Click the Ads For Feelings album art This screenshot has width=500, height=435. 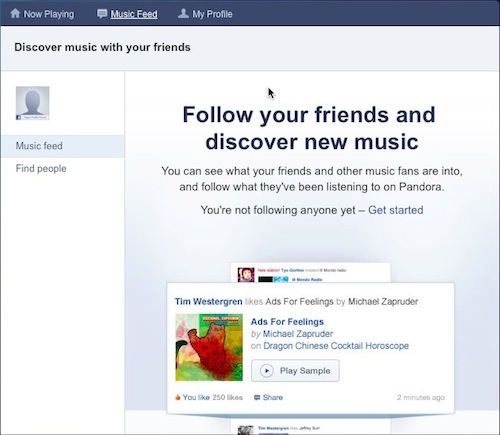pos(209,347)
